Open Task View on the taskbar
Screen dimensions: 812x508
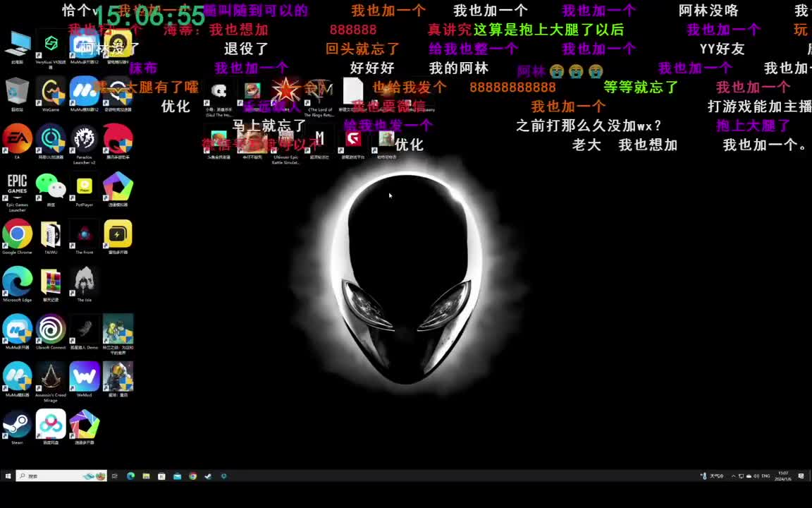[114, 476]
